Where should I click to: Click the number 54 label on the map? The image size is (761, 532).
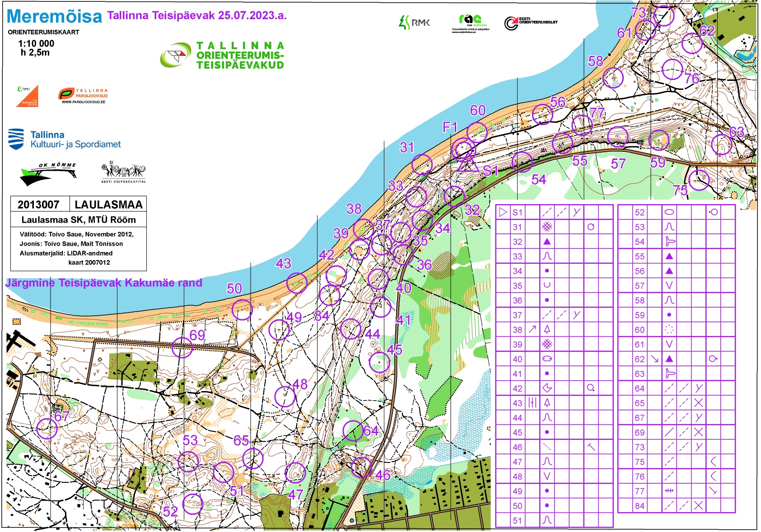point(539,180)
